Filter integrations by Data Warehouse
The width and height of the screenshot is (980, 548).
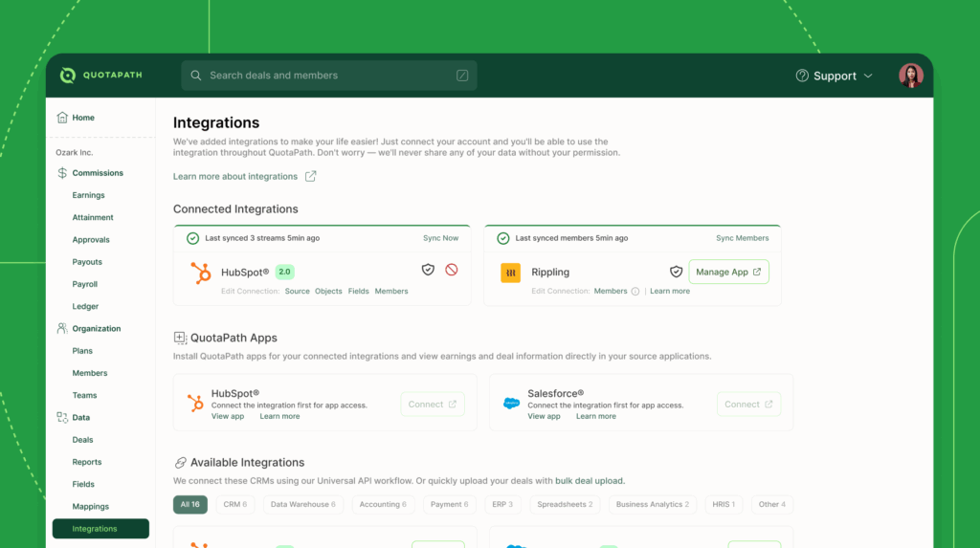point(302,504)
